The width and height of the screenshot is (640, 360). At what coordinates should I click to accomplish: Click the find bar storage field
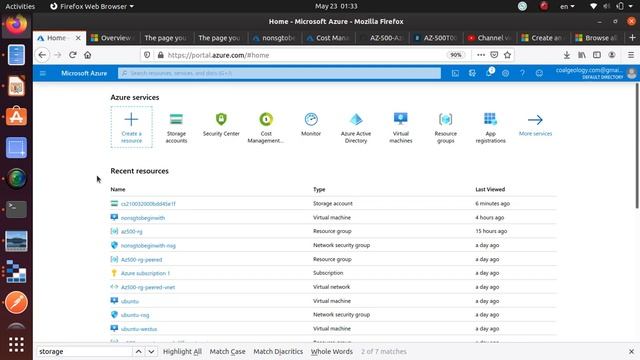(84, 351)
